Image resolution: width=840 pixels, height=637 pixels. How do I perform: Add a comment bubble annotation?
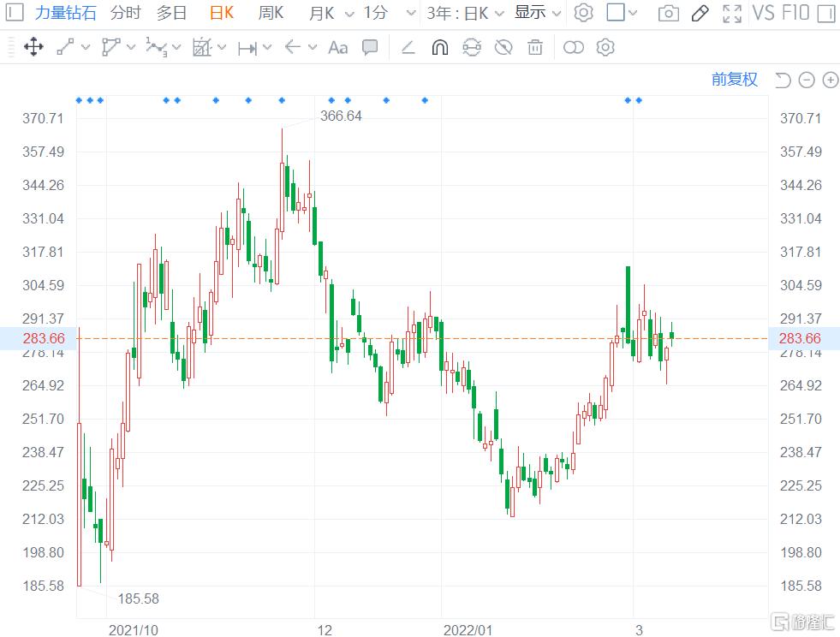(370, 47)
